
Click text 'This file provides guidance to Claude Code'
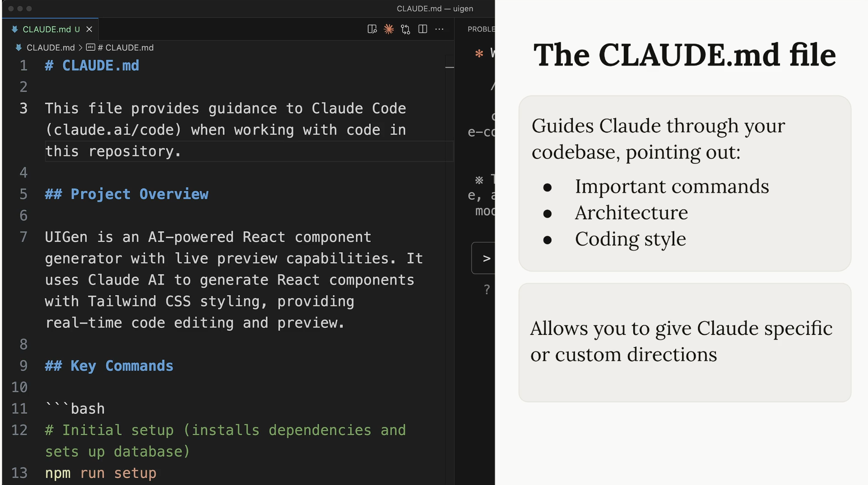225,108
